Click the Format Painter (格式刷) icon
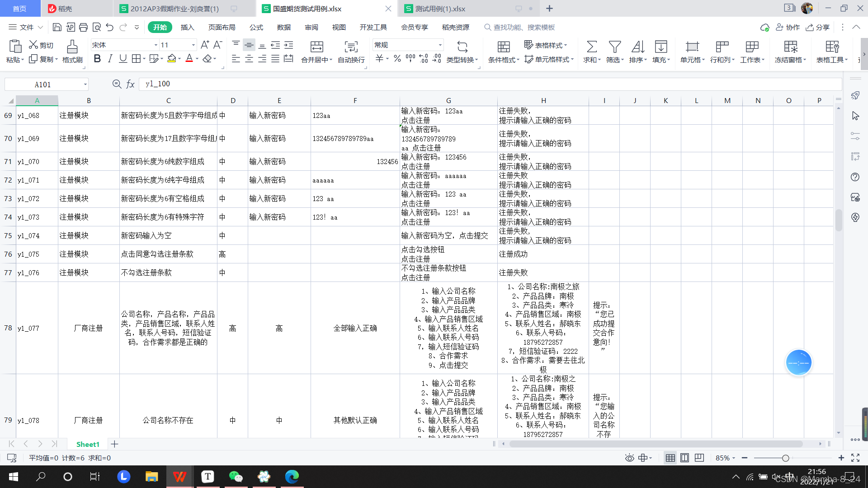The image size is (868, 488). coord(72,47)
